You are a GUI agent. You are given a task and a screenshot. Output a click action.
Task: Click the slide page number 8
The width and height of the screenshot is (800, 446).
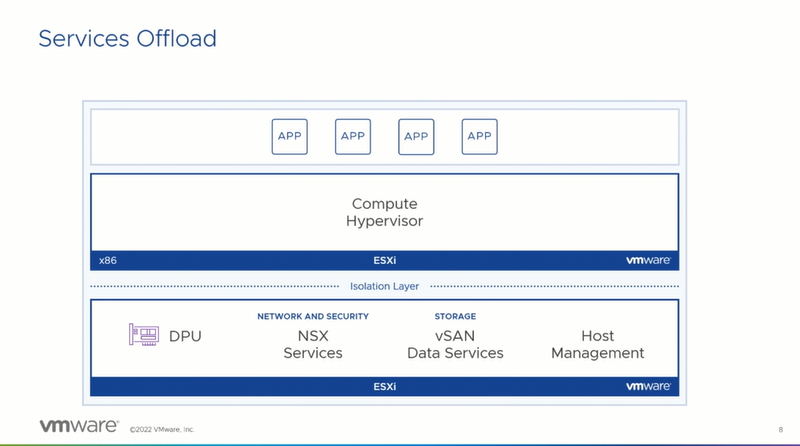(781, 430)
